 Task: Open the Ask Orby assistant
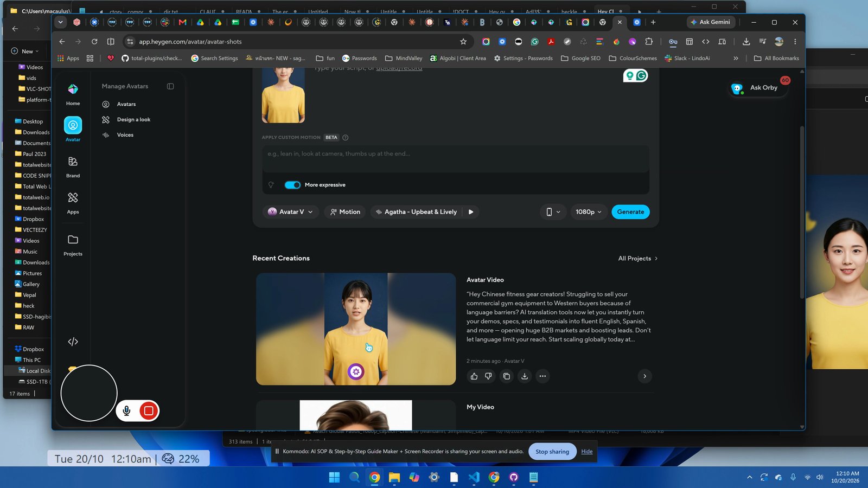(x=756, y=88)
